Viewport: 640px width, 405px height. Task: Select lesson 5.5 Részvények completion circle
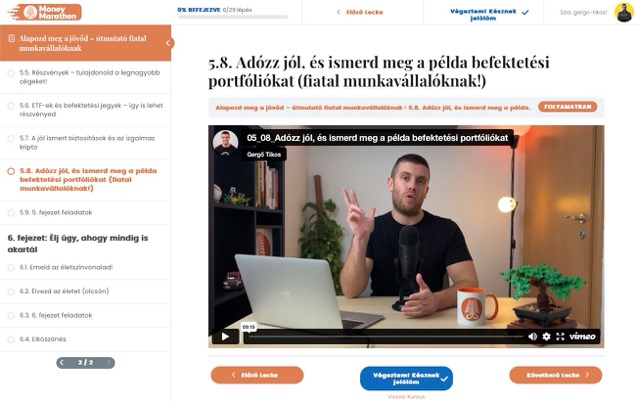click(11, 73)
